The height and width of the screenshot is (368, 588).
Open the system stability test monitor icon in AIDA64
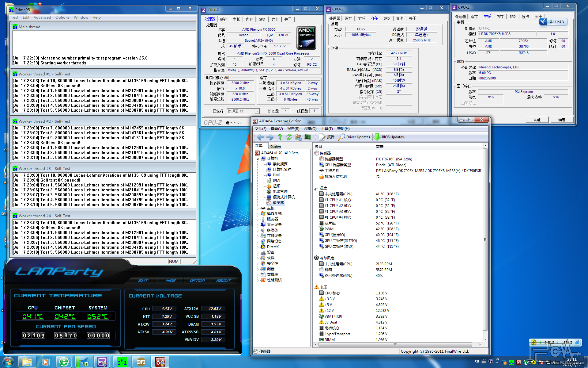[x=308, y=137]
